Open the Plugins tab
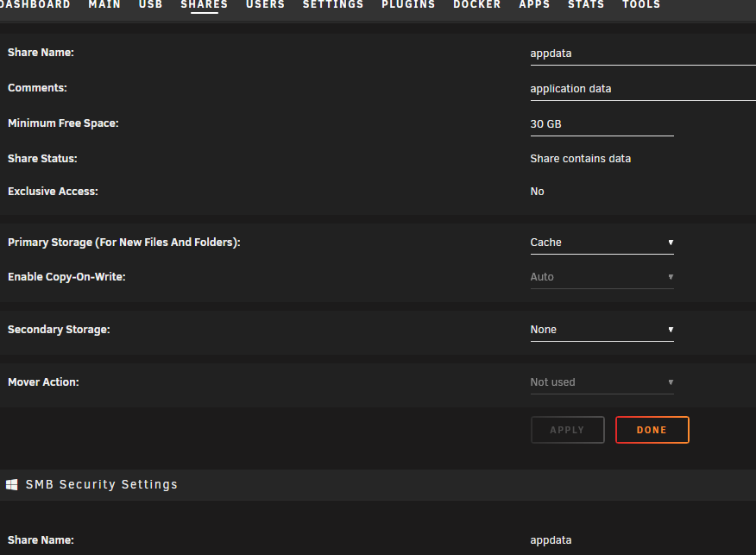 click(408, 5)
